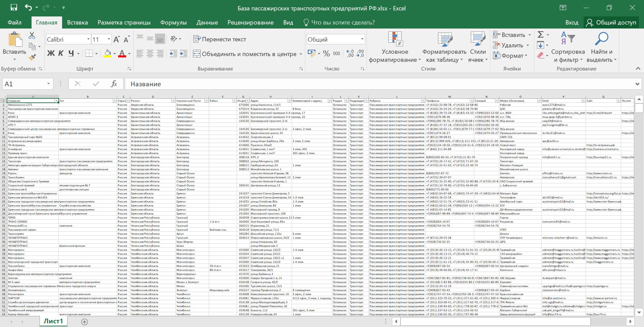
Task: Click the Общий доступ share button
Action: coord(611,22)
